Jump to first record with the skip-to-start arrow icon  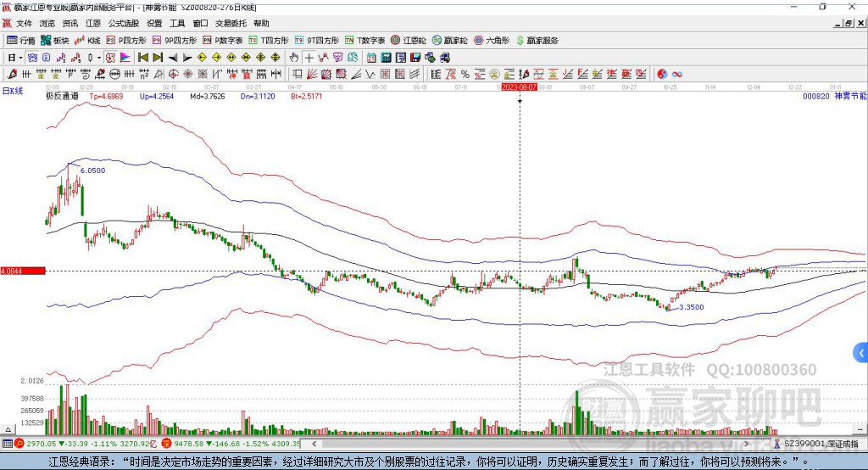point(142,58)
